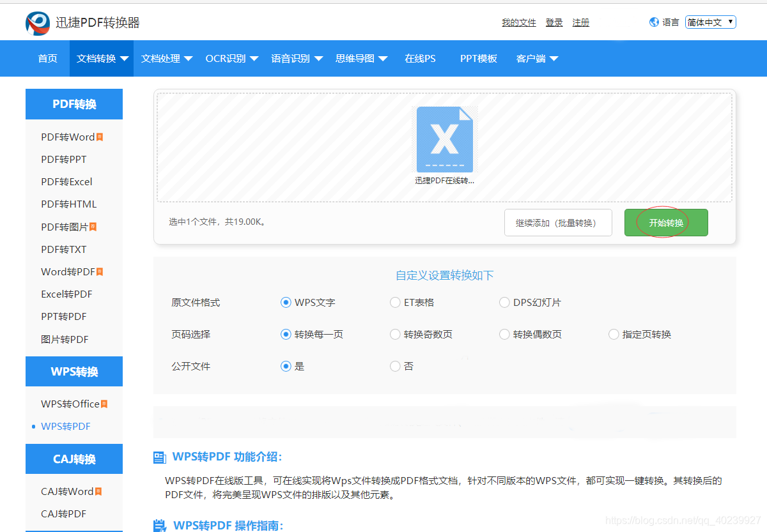Click the CAJ转换 sidebar header
This screenshot has height=532, width=767.
pos(74,459)
